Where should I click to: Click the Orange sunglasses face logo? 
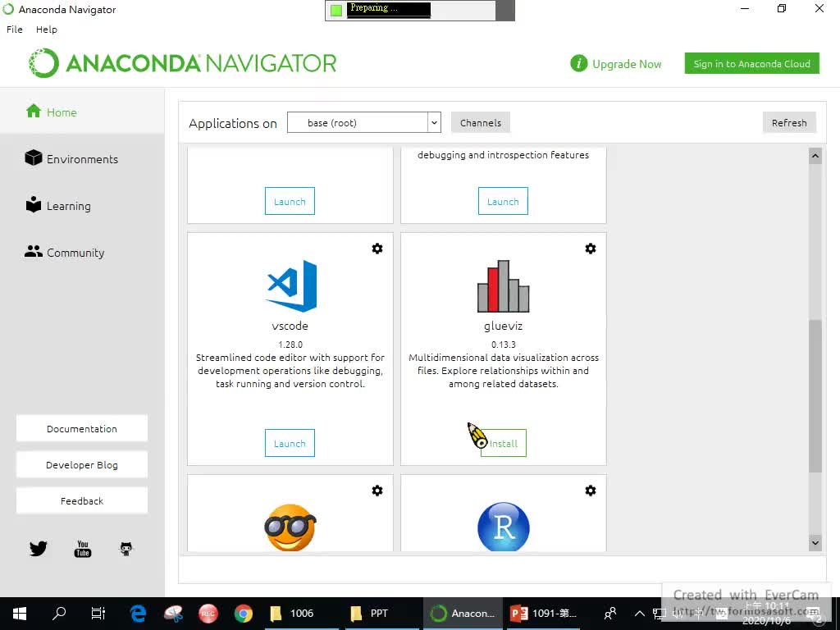pos(290,527)
